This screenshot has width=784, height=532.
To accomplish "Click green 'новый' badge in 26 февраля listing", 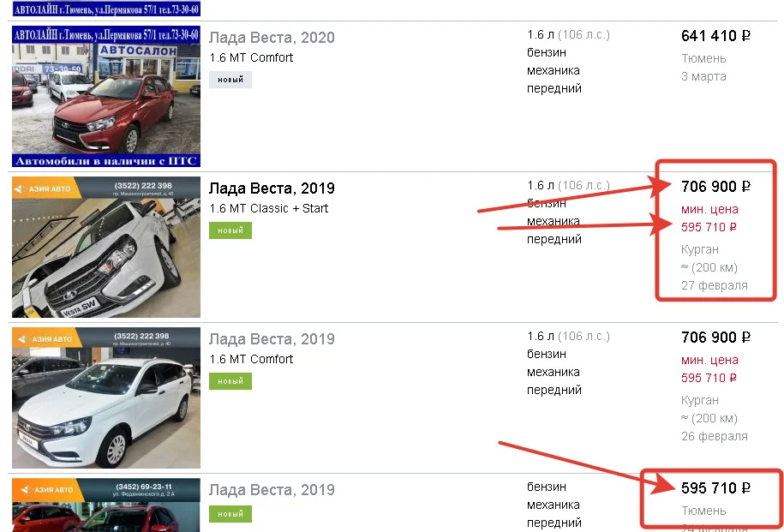I will pyautogui.click(x=230, y=381).
